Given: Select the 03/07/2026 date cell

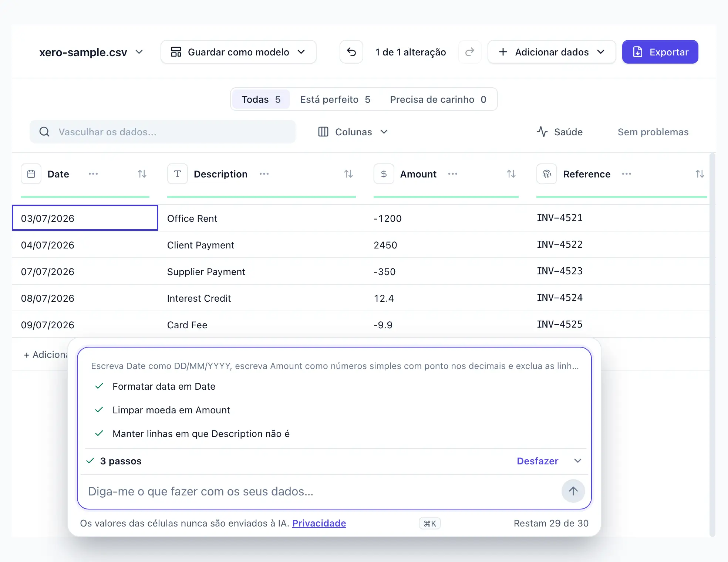Looking at the screenshot, I should point(85,218).
